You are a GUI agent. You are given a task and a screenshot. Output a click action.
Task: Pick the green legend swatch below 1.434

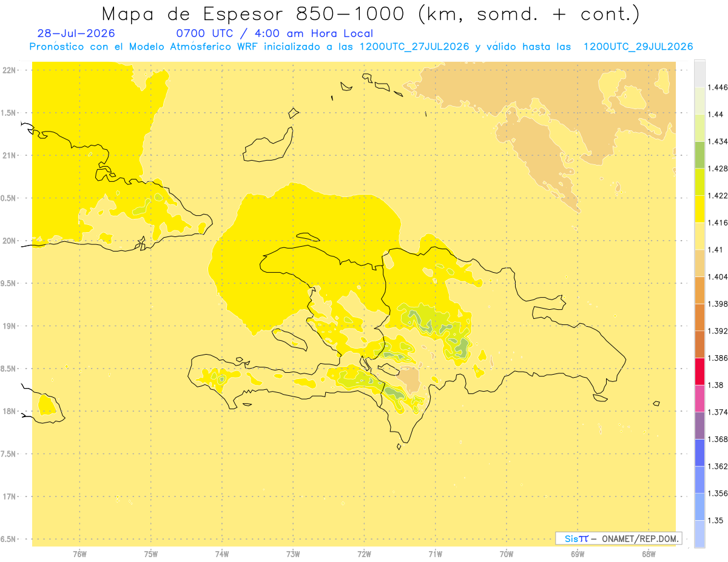(x=699, y=155)
